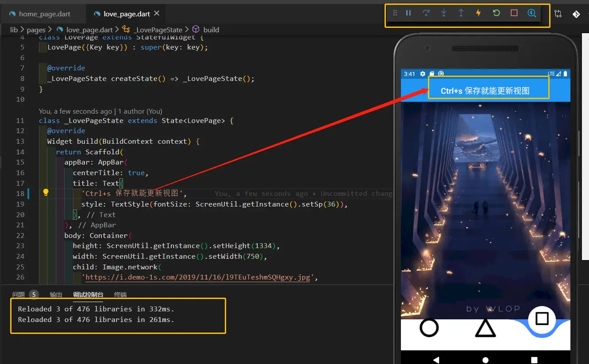Stop debugging with the red square
This screenshot has width=589, height=364.
click(514, 13)
